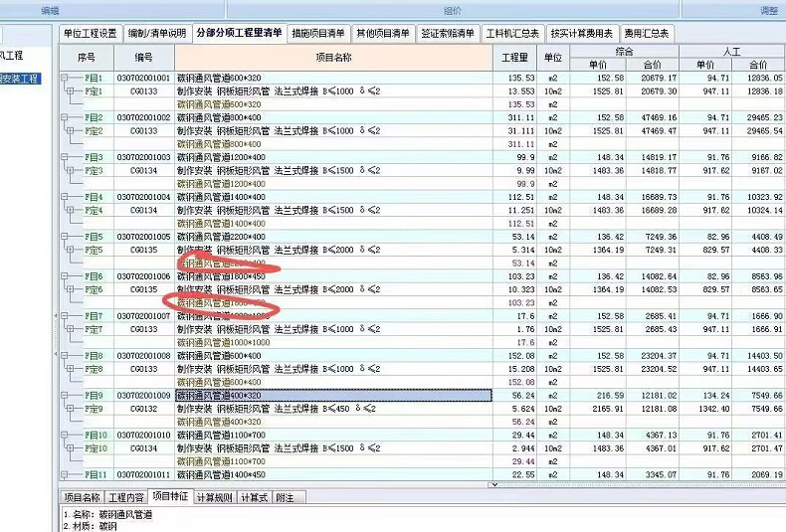This screenshot has width=786, height=532.
Task: Switch to 工程内容 bottom tab
Action: click(126, 497)
